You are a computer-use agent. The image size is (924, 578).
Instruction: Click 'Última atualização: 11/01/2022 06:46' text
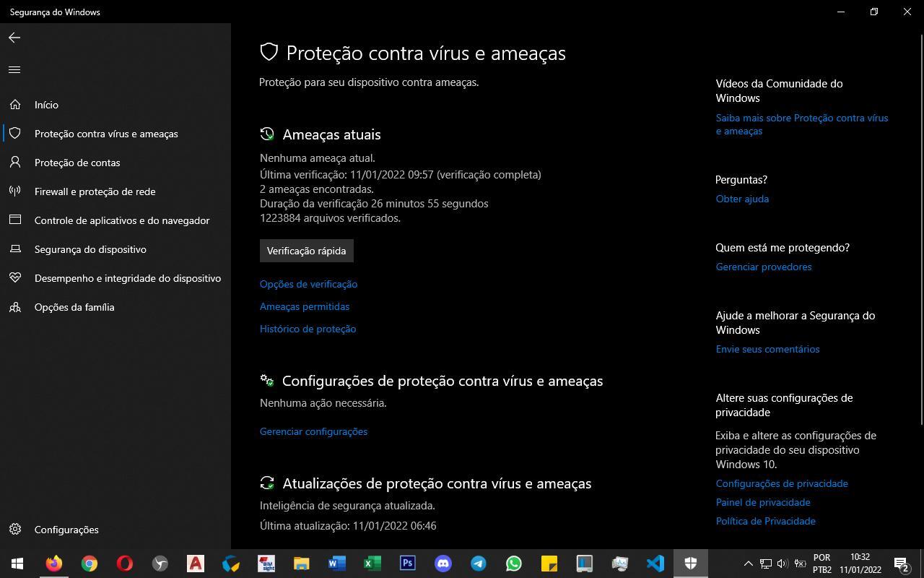pos(348,526)
